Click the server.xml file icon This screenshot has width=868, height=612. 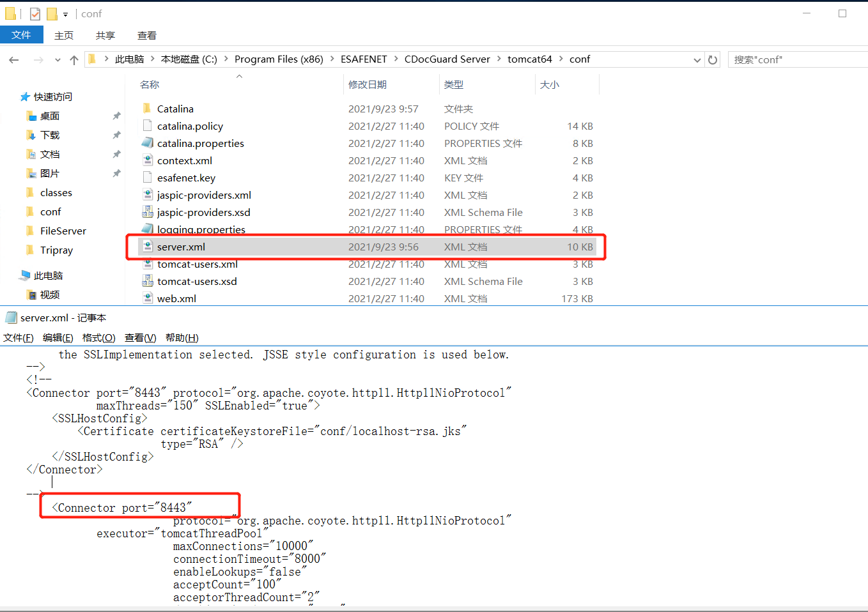pyautogui.click(x=148, y=247)
